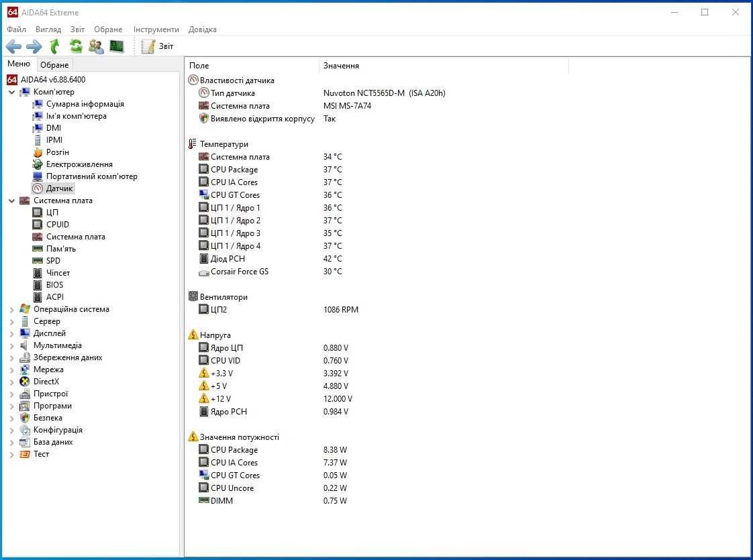Viewport: 753px width, 560px height.
Task: Select the AIDA64 v6.88.6400 root item
Action: 53,80
